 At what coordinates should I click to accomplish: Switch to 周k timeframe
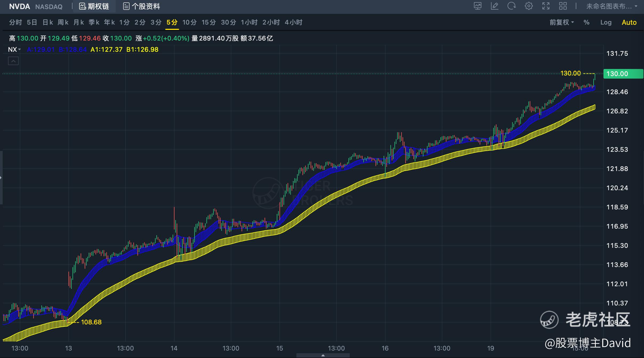(x=63, y=22)
